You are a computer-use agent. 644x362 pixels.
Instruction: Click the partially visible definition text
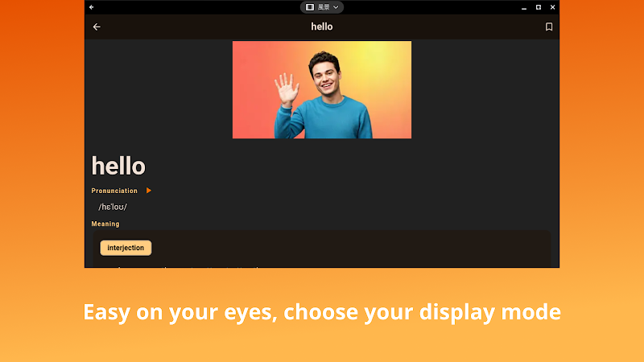click(x=180, y=266)
